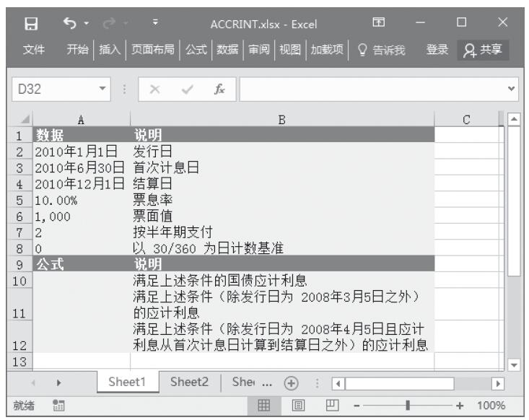Screen dimensions: 529x420
Task: Click the Undo arrow icon
Action: click(71, 24)
